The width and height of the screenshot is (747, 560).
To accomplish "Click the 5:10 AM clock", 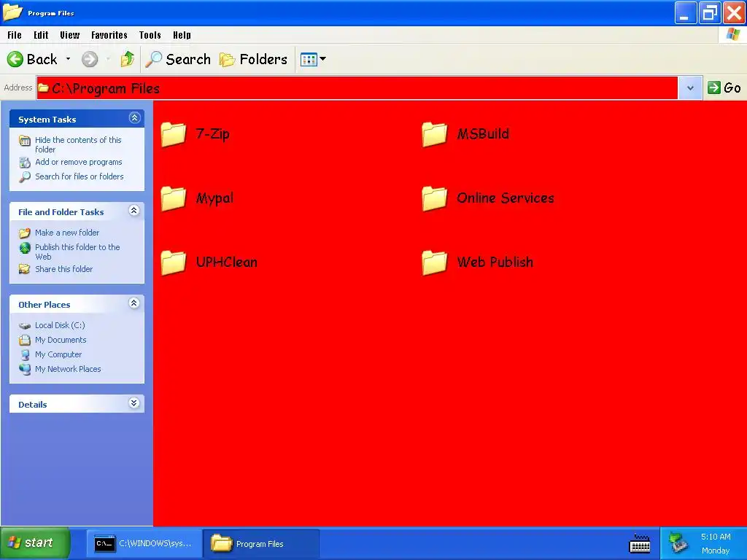I will click(x=716, y=537).
